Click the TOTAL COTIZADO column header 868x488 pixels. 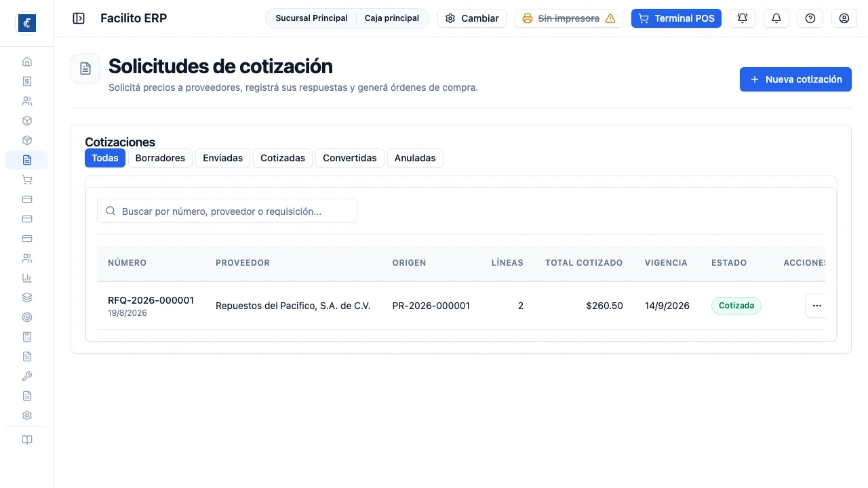coord(584,263)
